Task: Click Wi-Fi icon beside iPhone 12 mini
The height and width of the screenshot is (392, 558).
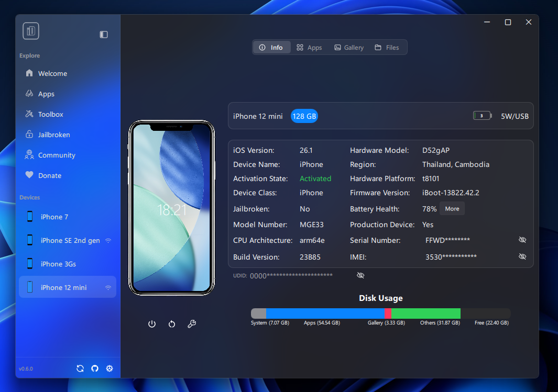Action: pos(108,287)
